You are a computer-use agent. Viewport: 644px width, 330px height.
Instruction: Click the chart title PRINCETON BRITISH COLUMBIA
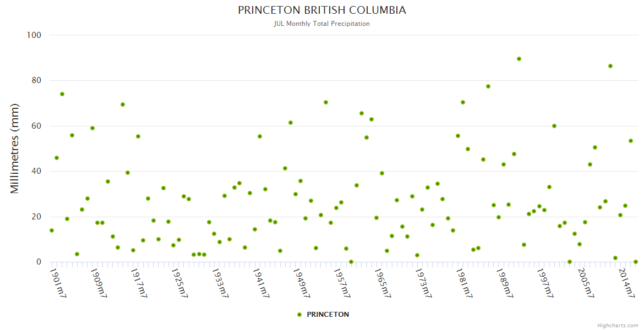click(322, 10)
